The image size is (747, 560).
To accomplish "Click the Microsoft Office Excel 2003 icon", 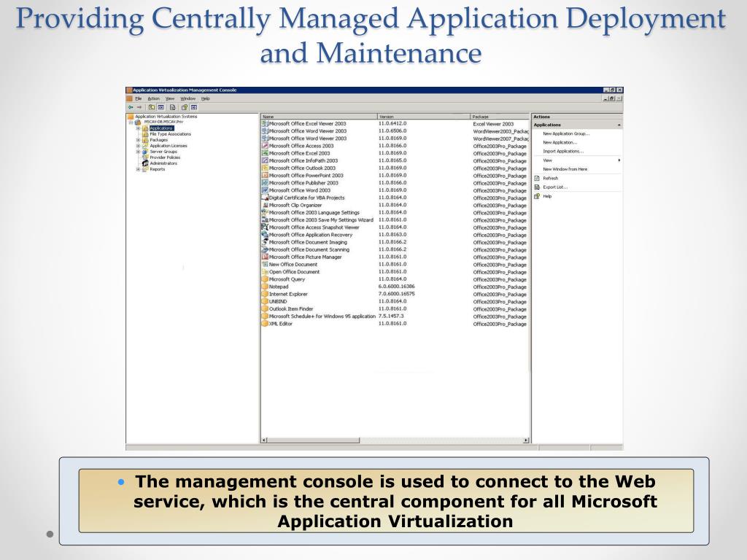I will click(265, 153).
